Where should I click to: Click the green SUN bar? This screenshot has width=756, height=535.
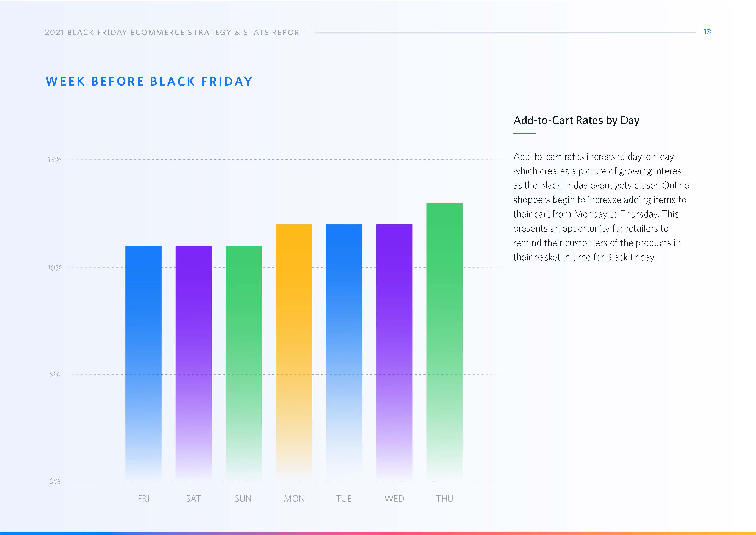tap(243, 362)
